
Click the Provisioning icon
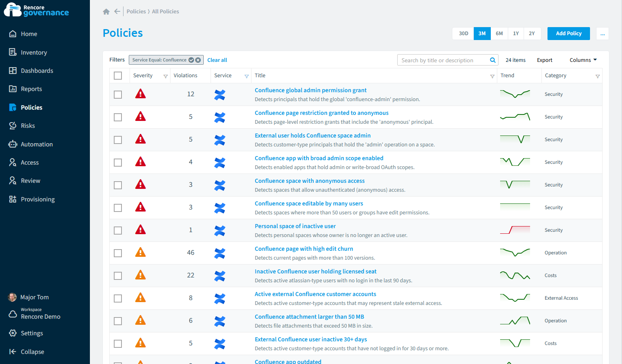point(13,199)
